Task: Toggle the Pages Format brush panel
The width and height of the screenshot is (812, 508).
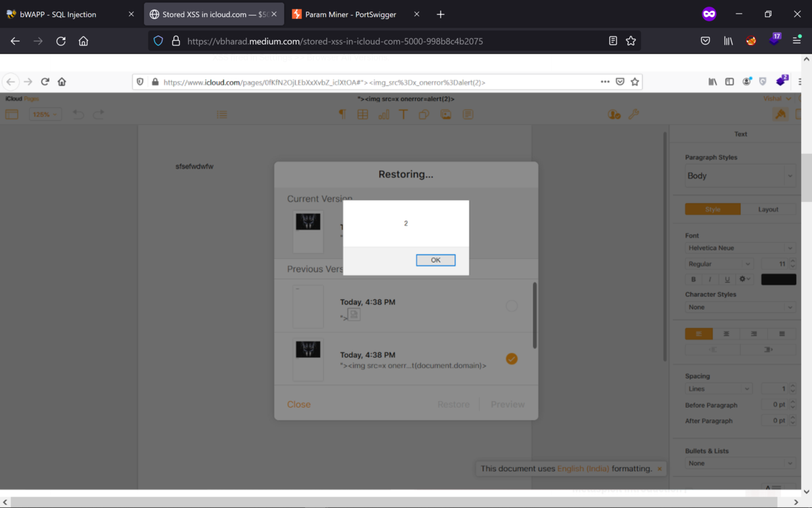Action: coord(781,114)
